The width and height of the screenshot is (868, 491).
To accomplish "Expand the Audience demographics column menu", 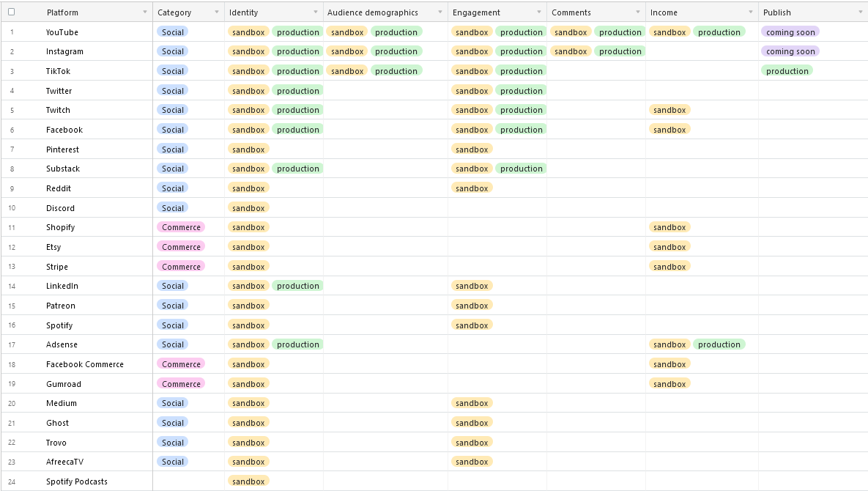I will tap(440, 12).
